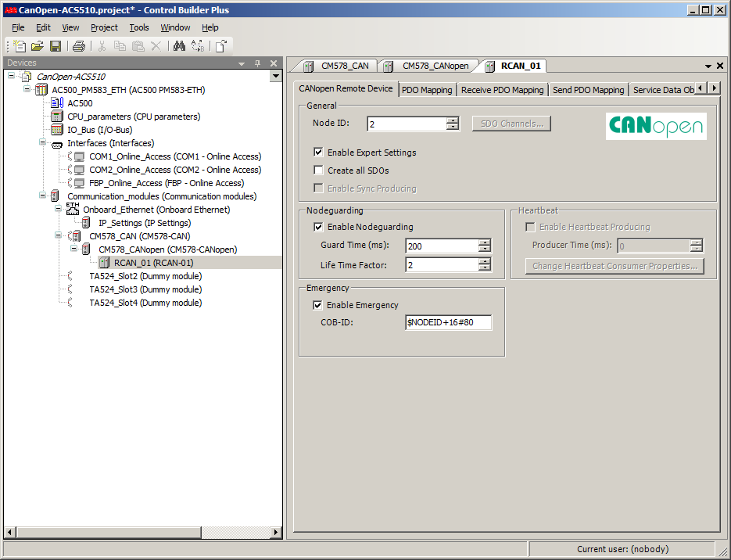Click the Print toolbar icon
The width and height of the screenshot is (731, 560).
[x=79, y=46]
